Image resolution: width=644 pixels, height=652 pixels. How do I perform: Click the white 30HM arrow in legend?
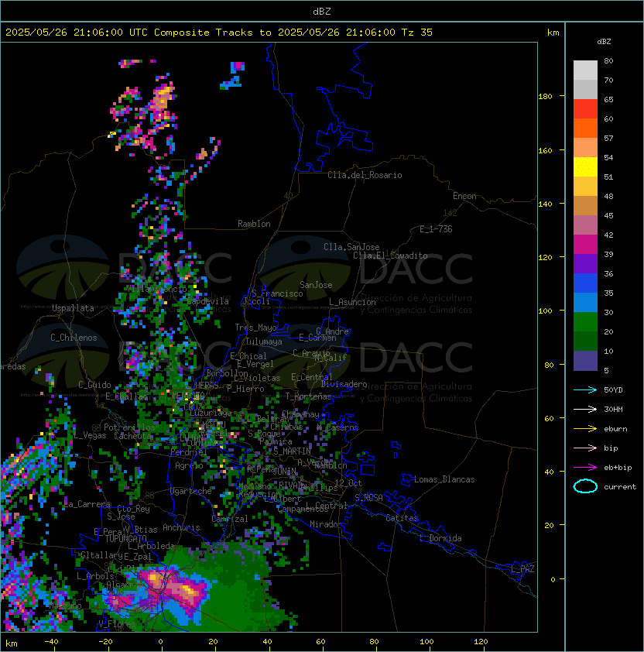point(585,409)
